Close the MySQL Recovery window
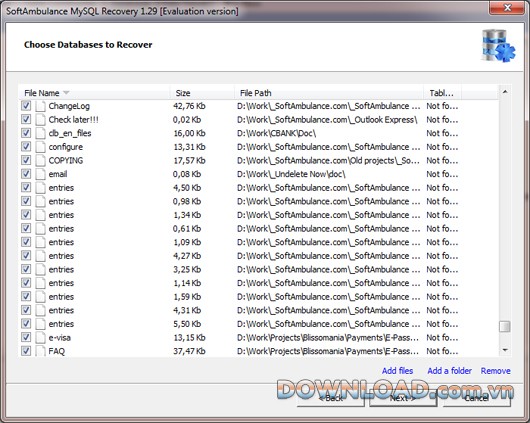Viewport: 530px width, 423px height. [x=507, y=7]
